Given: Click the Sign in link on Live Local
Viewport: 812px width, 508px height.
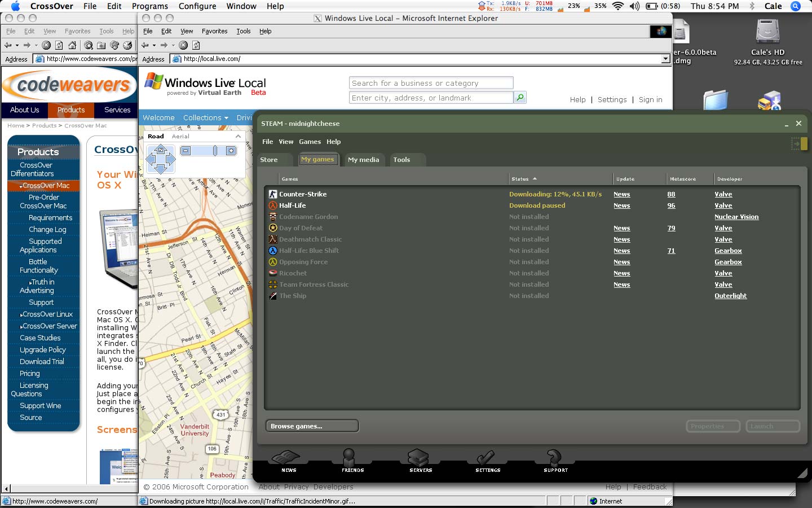Looking at the screenshot, I should (x=650, y=99).
